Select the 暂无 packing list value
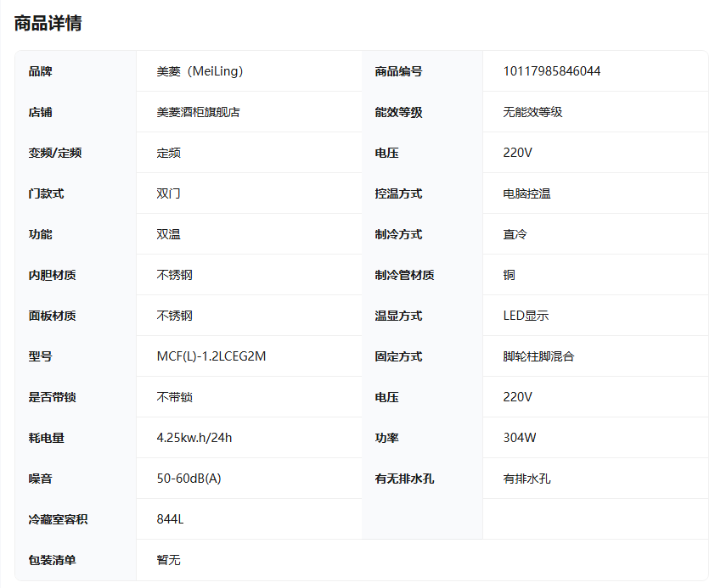The width and height of the screenshot is (715, 588). 169,560
